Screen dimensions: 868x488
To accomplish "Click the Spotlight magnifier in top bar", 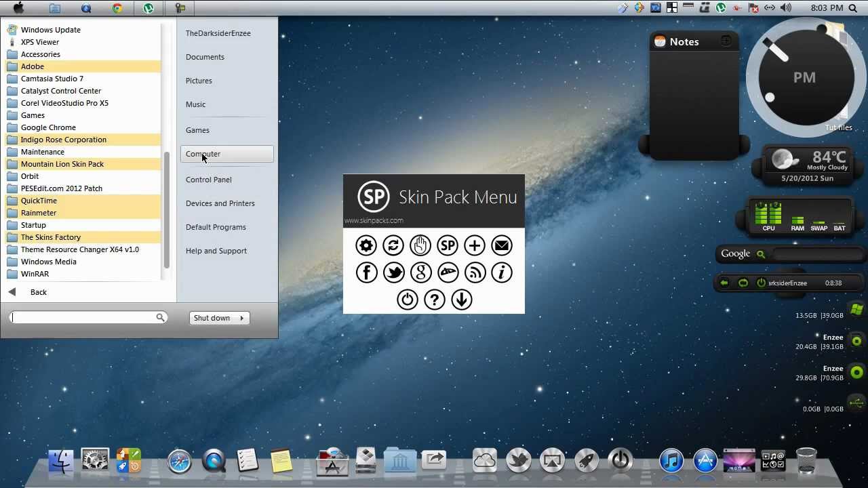I will [852, 8].
